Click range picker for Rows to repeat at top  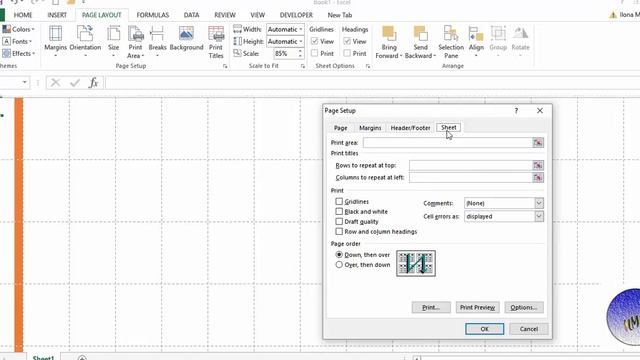(x=538, y=165)
